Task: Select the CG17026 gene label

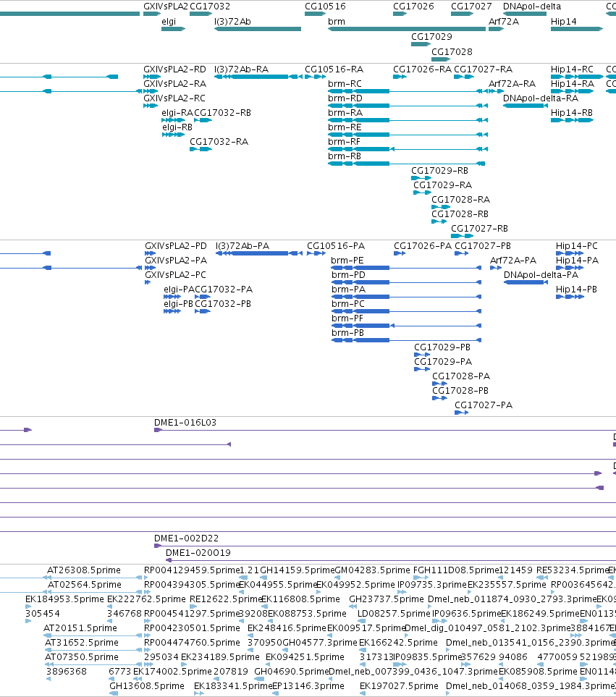Action: click(x=413, y=7)
